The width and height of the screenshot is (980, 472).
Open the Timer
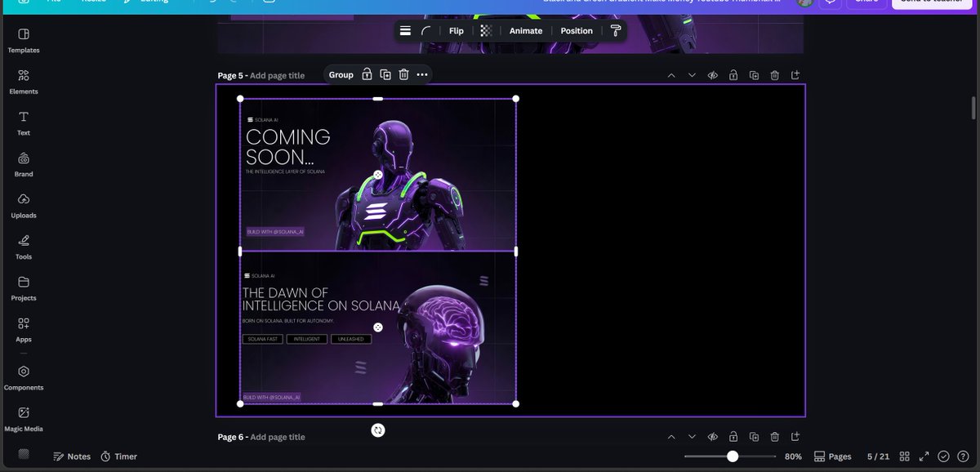click(118, 456)
